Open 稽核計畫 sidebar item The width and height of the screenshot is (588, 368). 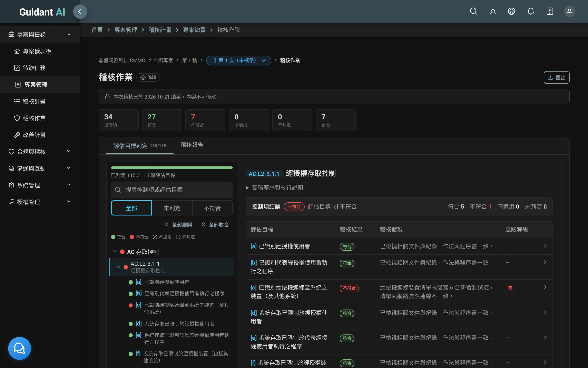pos(40,101)
